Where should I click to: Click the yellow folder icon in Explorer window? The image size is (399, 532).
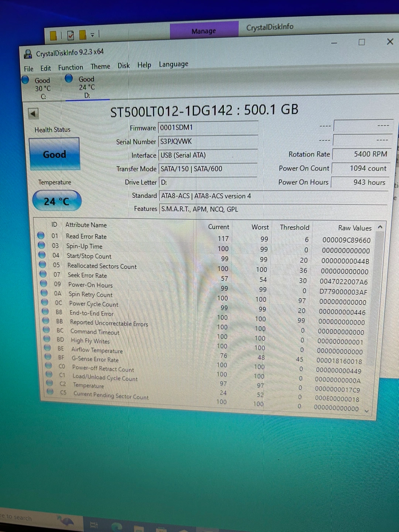click(53, 35)
